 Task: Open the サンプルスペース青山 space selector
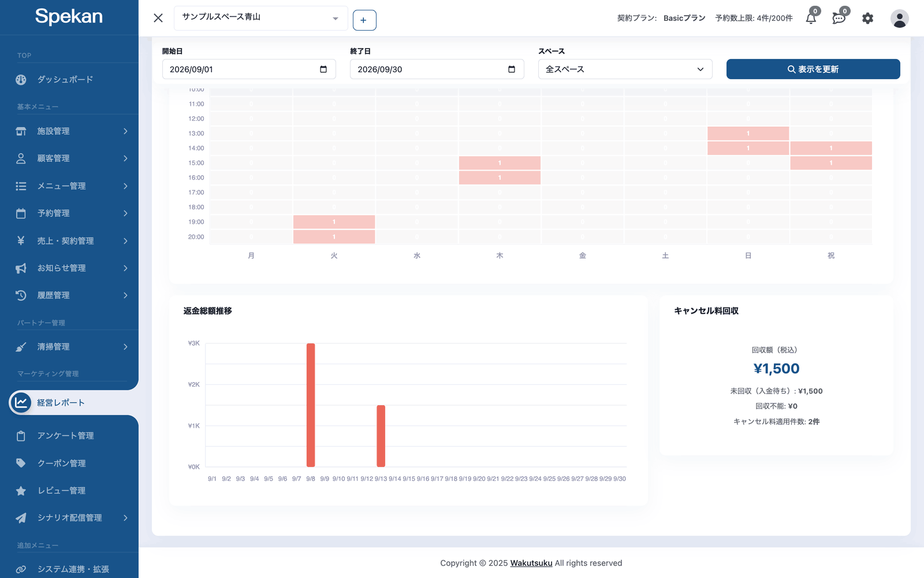(261, 18)
